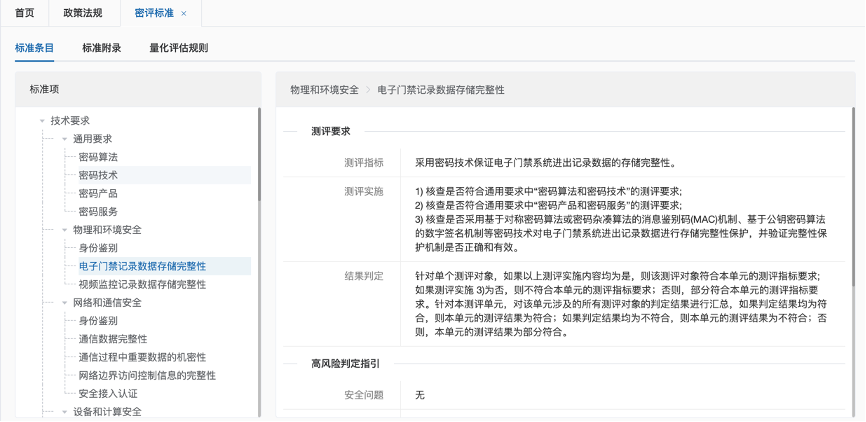Viewport: 866px width, 422px height.
Task: Select 网络边界访问控制信息的完整性 item
Action: [147, 375]
